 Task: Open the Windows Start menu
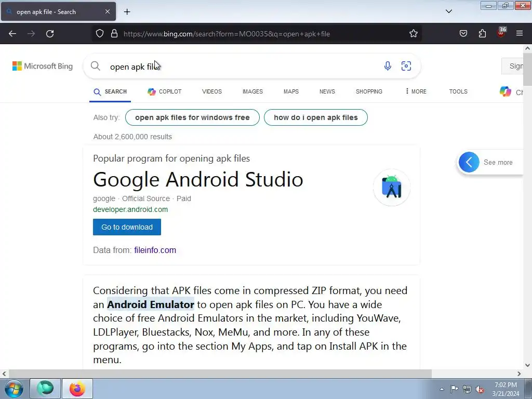coord(14,389)
